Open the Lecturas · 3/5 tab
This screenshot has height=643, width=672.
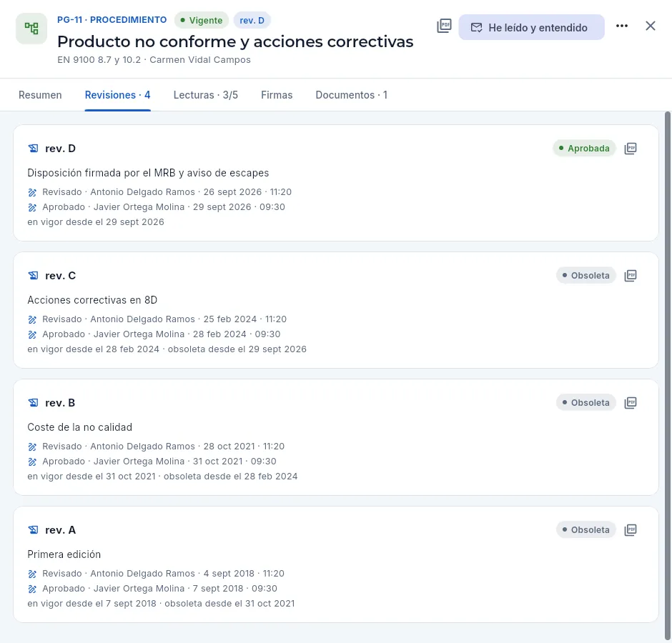206,95
